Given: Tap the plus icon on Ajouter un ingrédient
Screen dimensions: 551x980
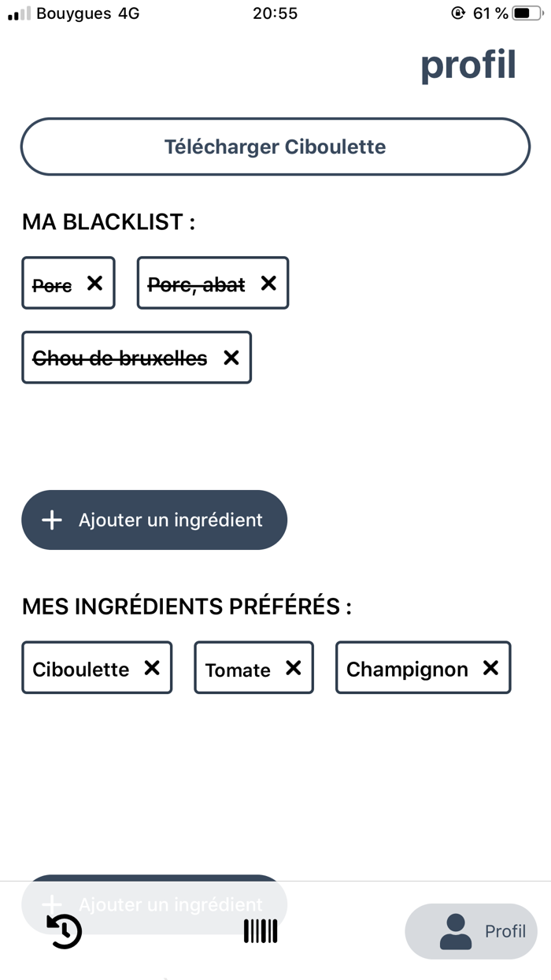Looking at the screenshot, I should 51,520.
